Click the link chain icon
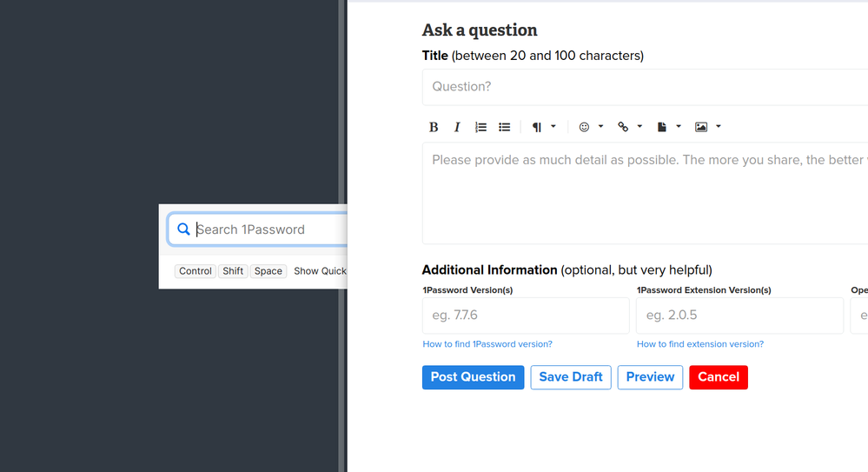Image resolution: width=868 pixels, height=472 pixels. point(623,127)
